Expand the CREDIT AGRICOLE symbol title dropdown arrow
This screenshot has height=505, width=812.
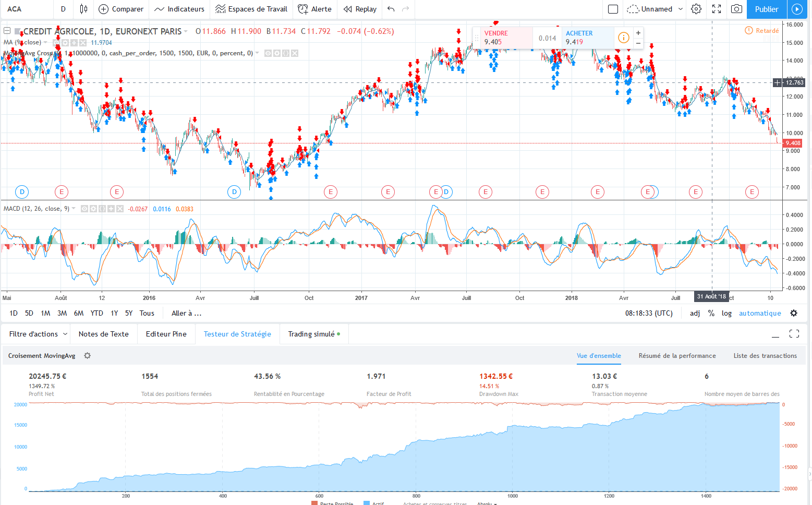click(186, 31)
